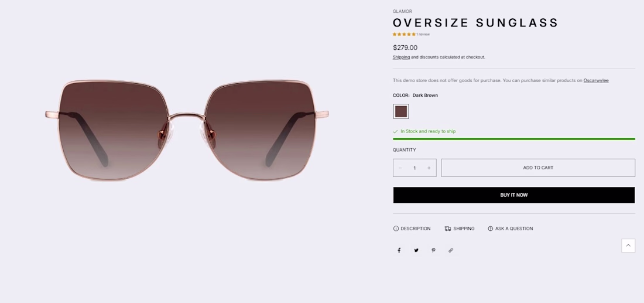
Task: Share product on Facebook icon
Action: (399, 250)
